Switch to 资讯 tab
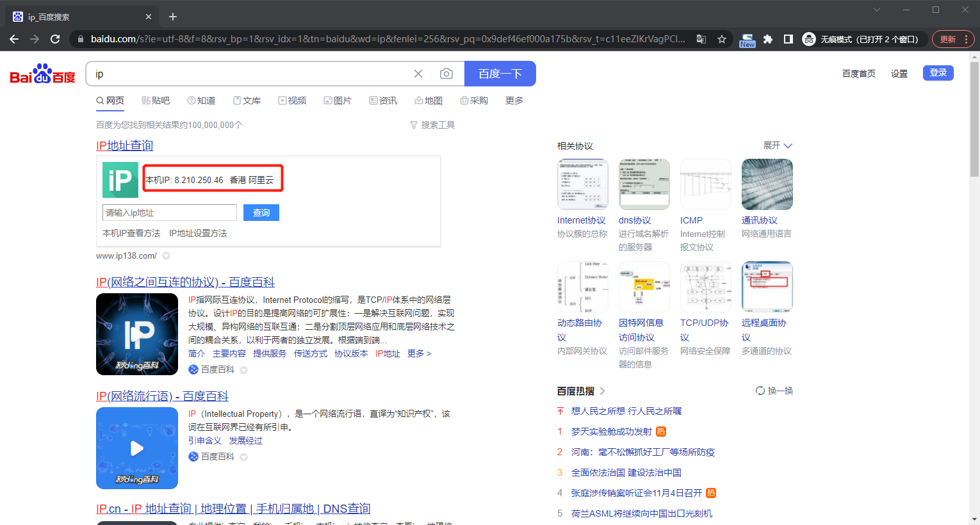The height and width of the screenshot is (525, 980). point(383,101)
